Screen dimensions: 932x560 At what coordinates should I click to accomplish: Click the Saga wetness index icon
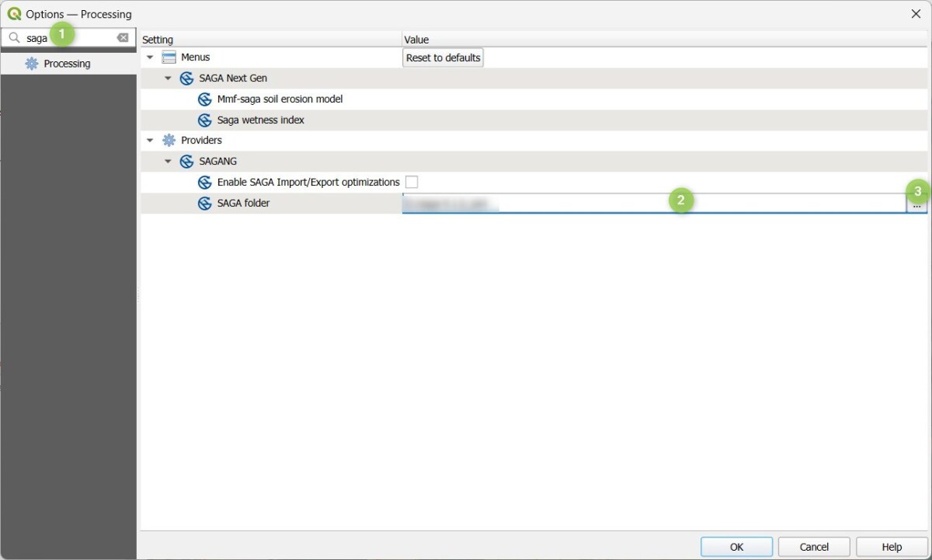coord(205,120)
